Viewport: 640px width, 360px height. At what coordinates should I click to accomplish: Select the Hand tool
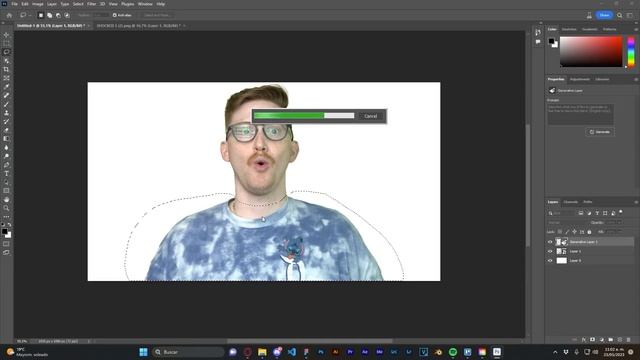(6, 200)
